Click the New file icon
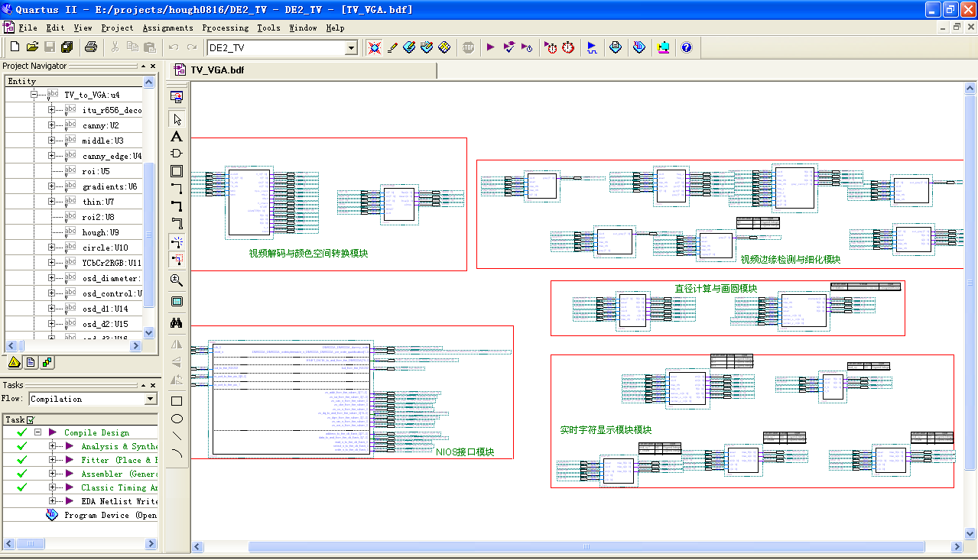 click(x=15, y=47)
